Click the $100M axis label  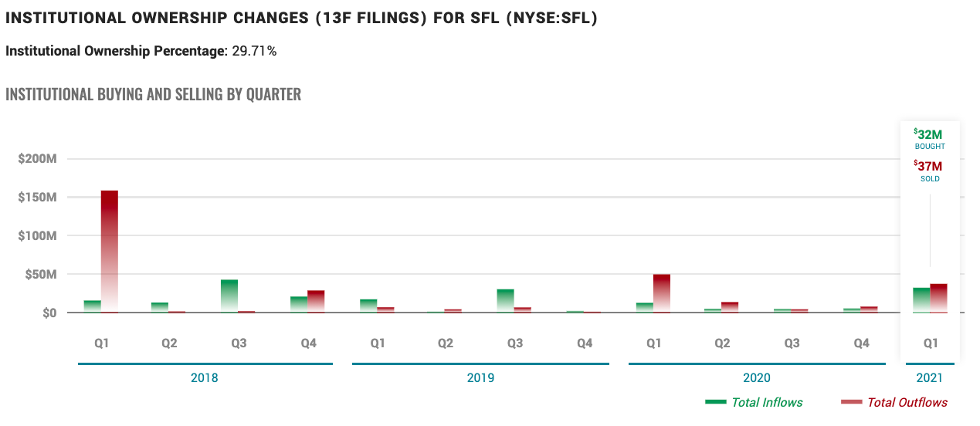38,236
